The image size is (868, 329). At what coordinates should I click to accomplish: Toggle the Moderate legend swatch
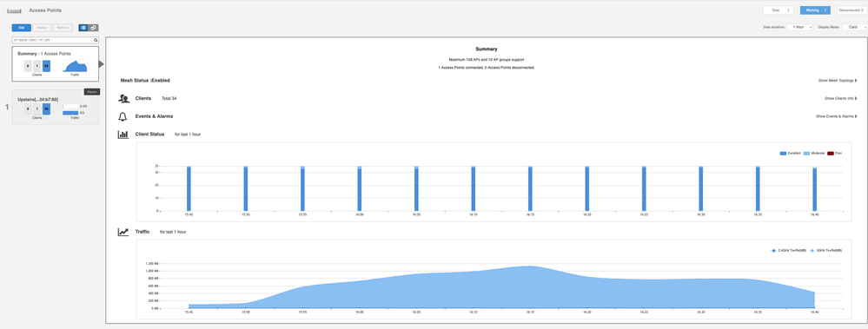tap(806, 153)
